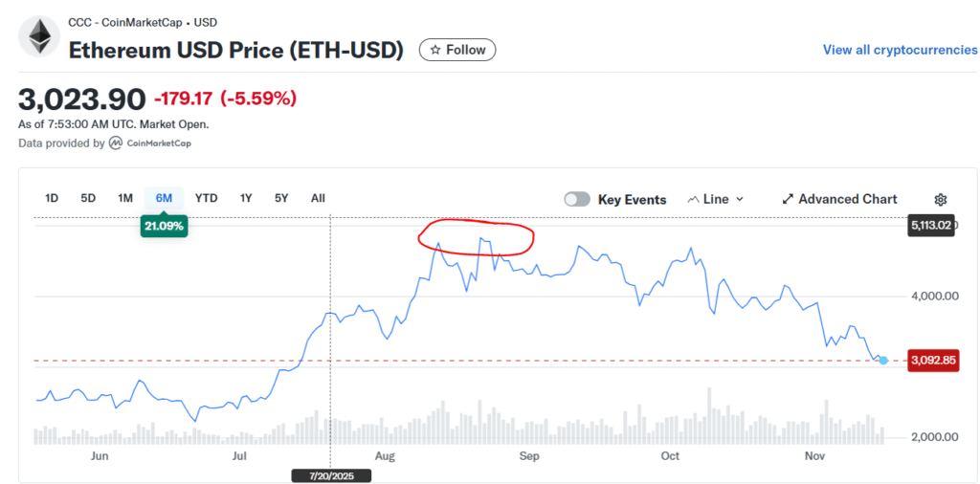Toggle the Key Events switch

pos(577,199)
